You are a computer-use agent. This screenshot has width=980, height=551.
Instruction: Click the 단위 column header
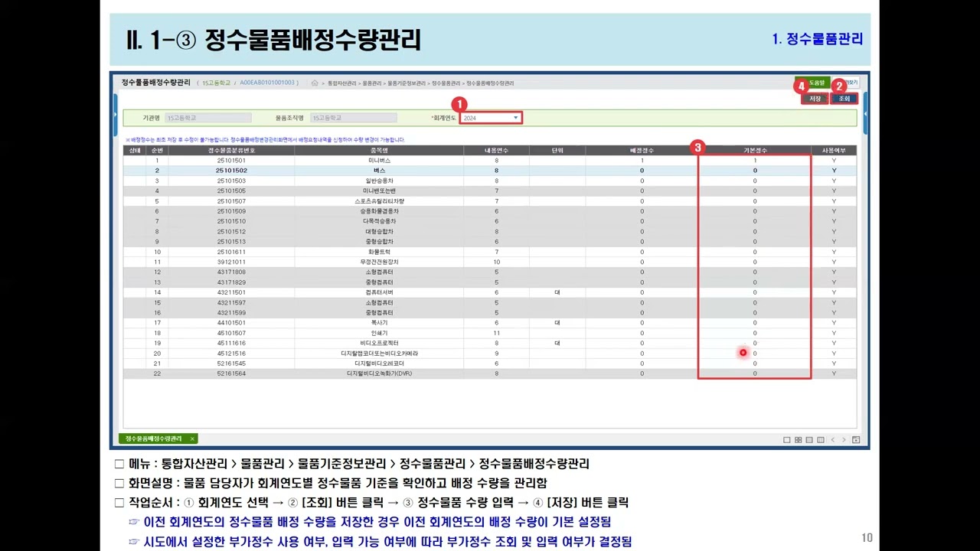click(x=557, y=151)
